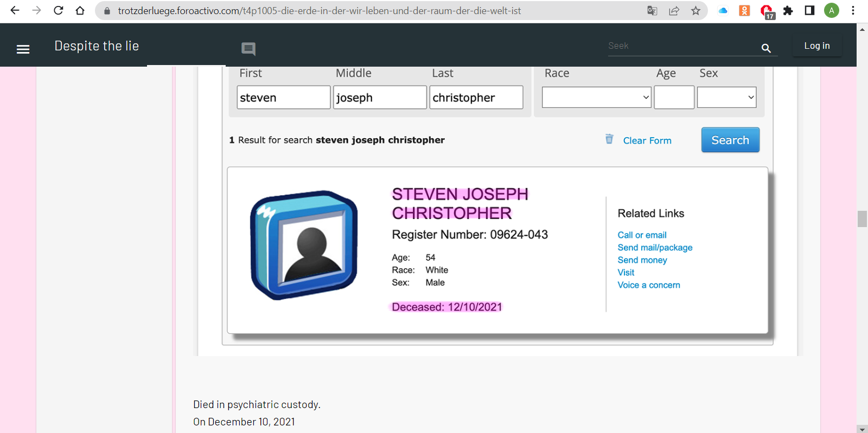Open the Send money link
Viewport: 868px width, 433px height.
(642, 260)
